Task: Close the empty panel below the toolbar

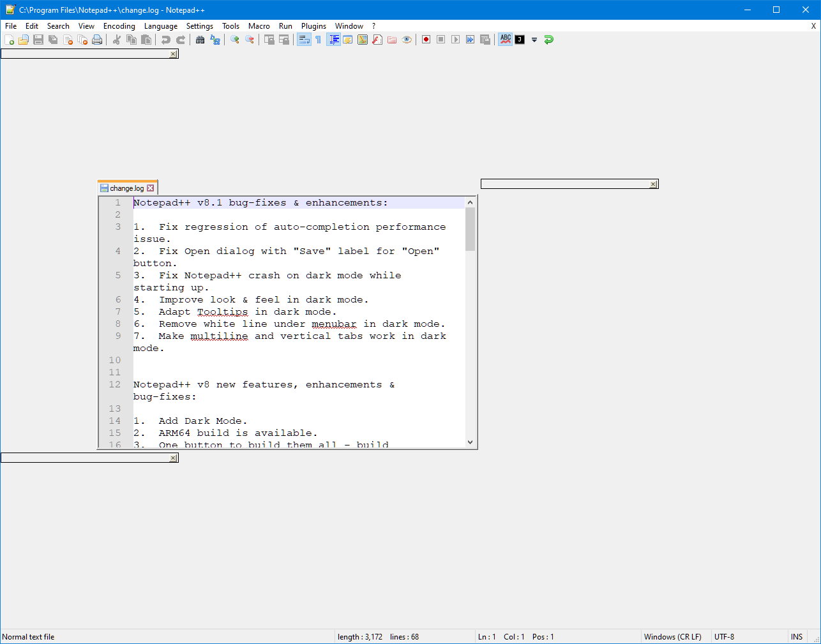Action: pos(173,54)
